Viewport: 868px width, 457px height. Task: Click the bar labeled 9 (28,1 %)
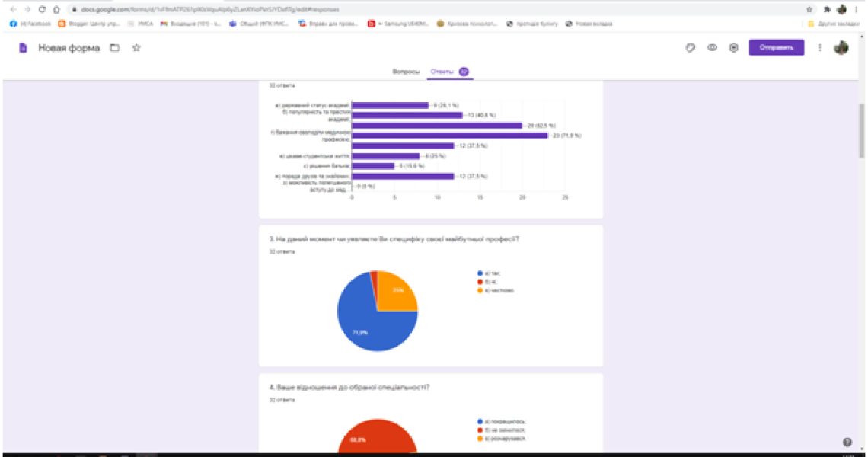pos(391,105)
